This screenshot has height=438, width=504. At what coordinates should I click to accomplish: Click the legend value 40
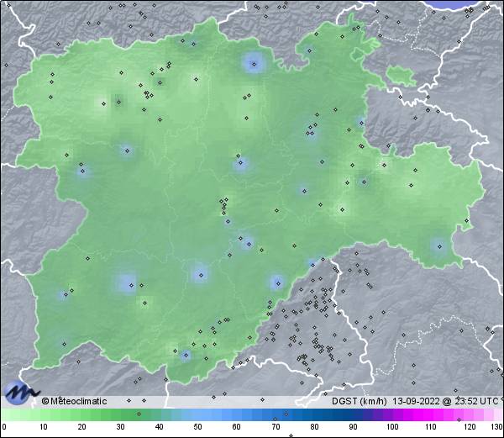pos(159,427)
